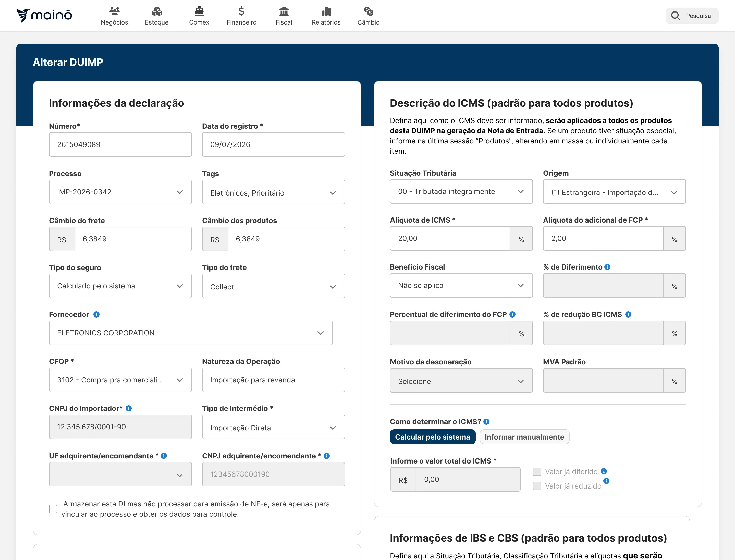
Task: Show info for UF adquirente/encomendante
Action: click(164, 456)
